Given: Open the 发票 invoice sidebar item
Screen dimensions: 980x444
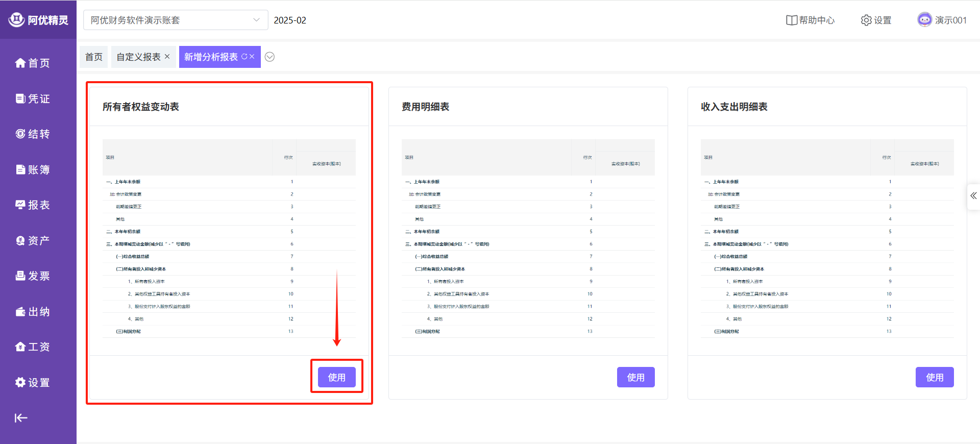Looking at the screenshot, I should click(x=33, y=276).
